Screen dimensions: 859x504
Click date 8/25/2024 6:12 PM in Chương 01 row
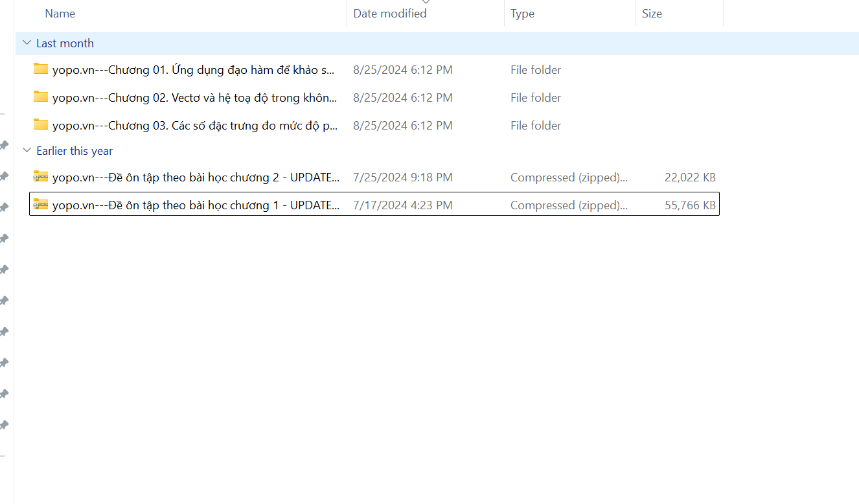[x=402, y=70]
